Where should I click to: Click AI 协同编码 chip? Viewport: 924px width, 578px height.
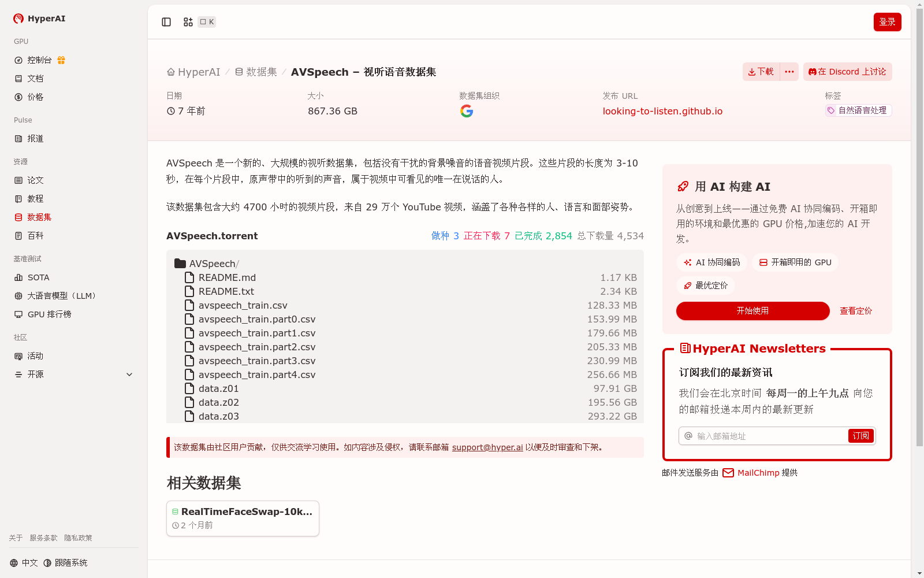pyautogui.click(x=711, y=262)
